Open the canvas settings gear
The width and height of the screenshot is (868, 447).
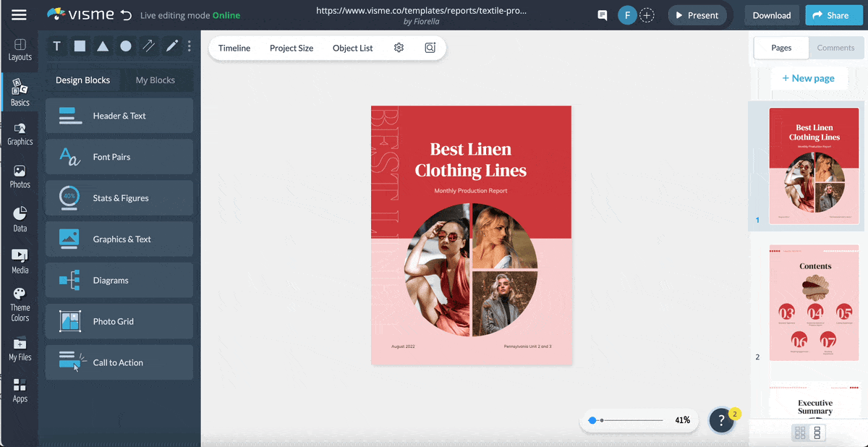(399, 48)
